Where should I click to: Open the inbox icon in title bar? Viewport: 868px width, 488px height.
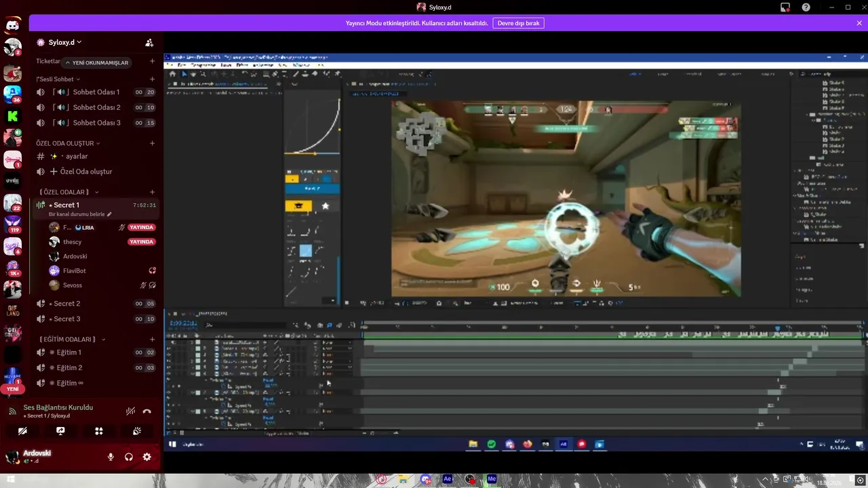785,7
